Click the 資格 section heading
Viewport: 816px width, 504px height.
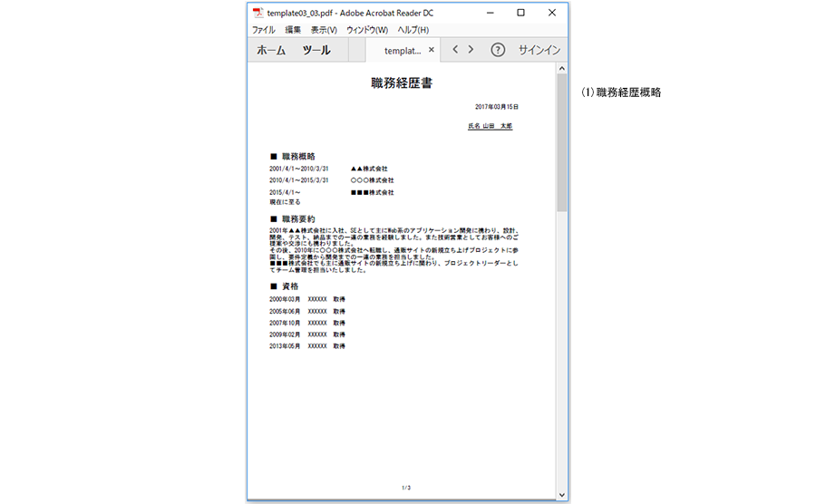click(284, 286)
